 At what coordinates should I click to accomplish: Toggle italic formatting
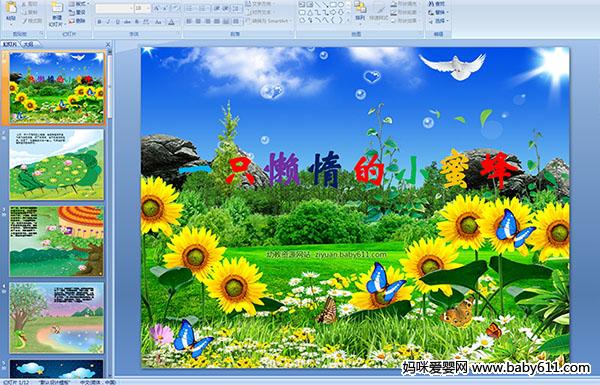[x=109, y=22]
